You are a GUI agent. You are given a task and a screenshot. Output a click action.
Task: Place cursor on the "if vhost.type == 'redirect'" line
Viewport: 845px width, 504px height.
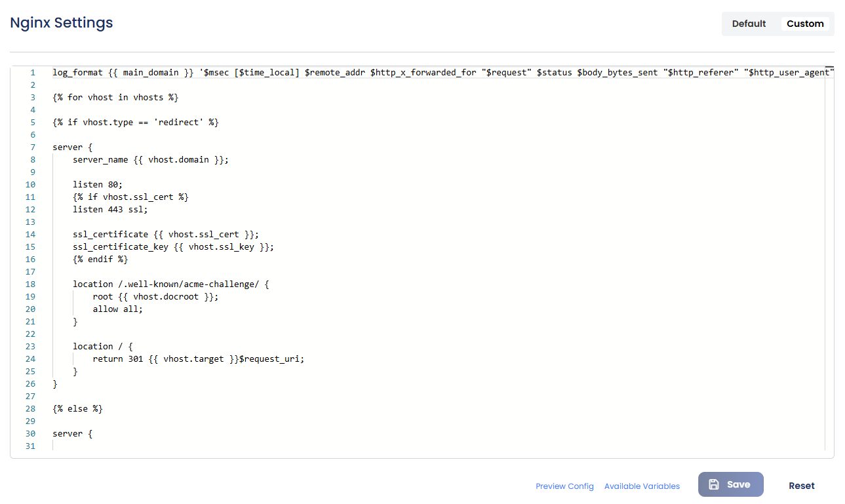[x=136, y=122]
